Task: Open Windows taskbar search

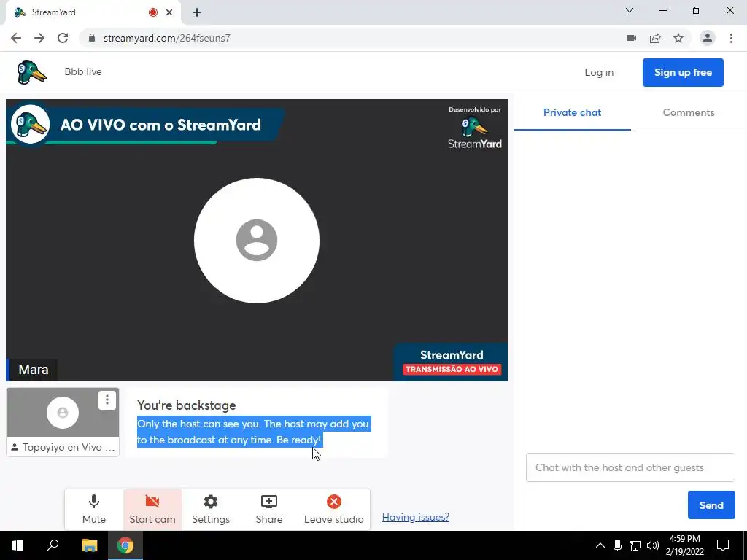Action: (53, 545)
